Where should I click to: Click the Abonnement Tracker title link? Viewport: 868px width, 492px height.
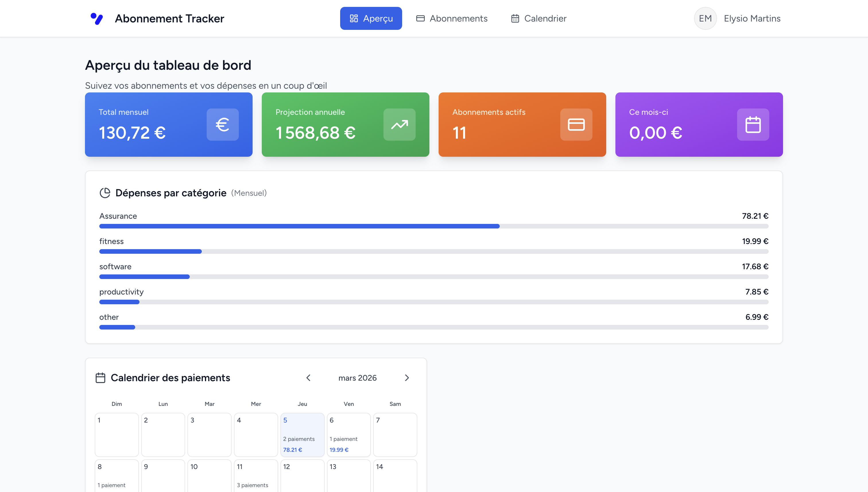tap(169, 19)
